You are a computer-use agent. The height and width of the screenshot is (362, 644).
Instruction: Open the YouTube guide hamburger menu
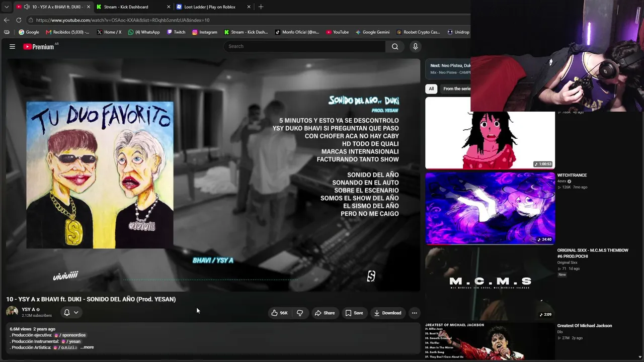click(12, 46)
